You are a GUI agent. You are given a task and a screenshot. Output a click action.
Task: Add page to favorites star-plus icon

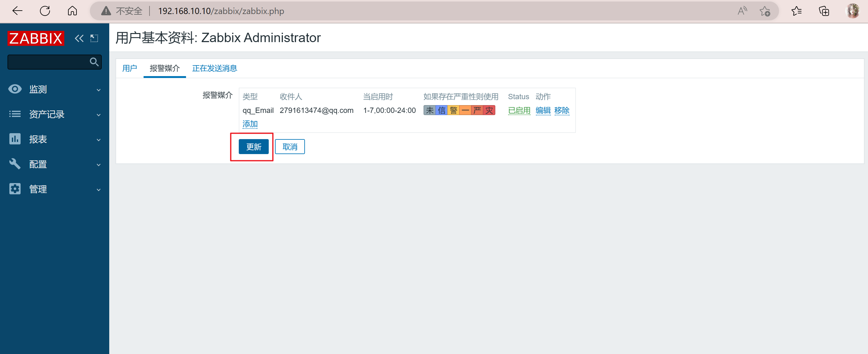765,11
